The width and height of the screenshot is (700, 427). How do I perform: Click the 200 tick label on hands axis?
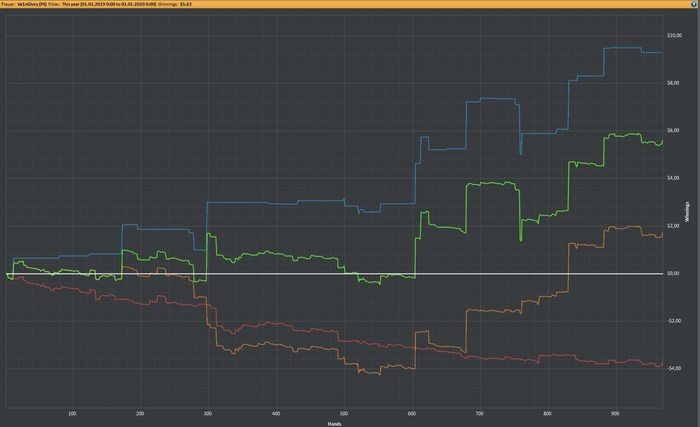coord(140,414)
